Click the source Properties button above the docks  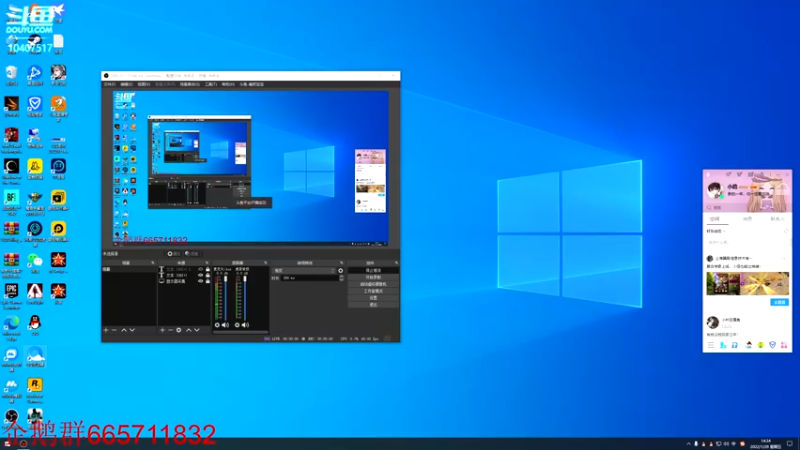[174, 254]
